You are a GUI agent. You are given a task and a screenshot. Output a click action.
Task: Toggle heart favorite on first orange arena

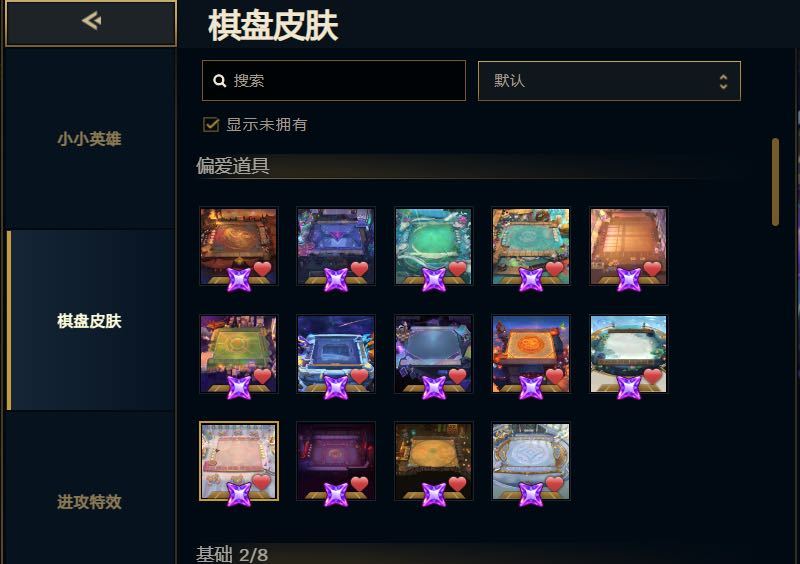pos(262,268)
